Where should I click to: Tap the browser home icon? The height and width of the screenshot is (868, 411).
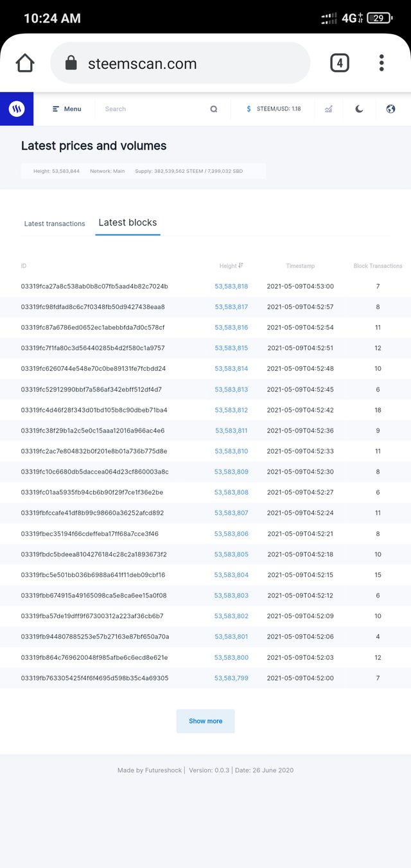(25, 63)
